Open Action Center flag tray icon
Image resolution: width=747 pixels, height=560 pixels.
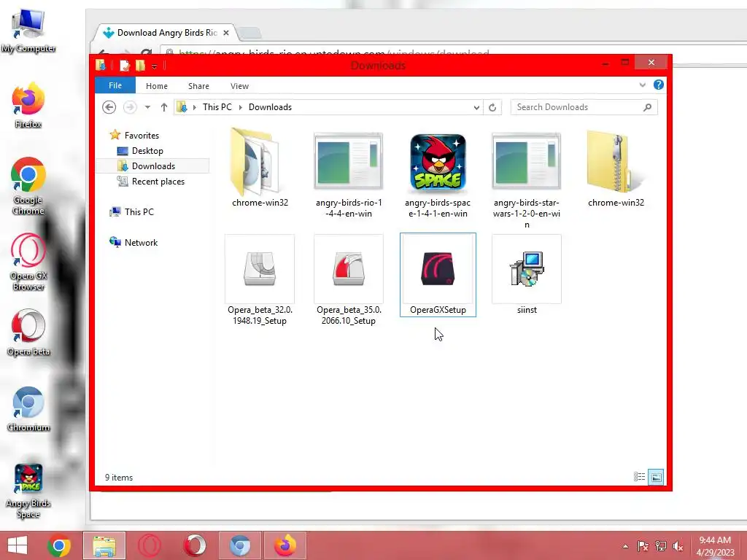tap(643, 546)
